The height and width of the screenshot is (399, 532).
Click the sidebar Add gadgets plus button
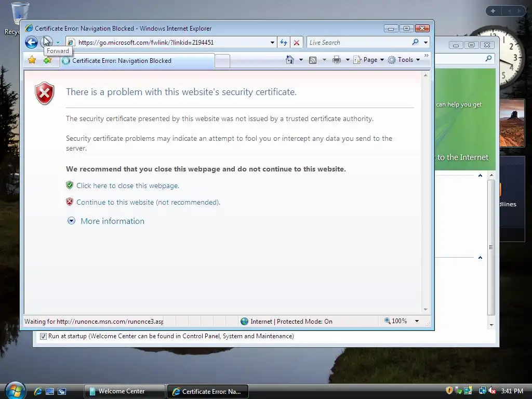click(x=493, y=11)
